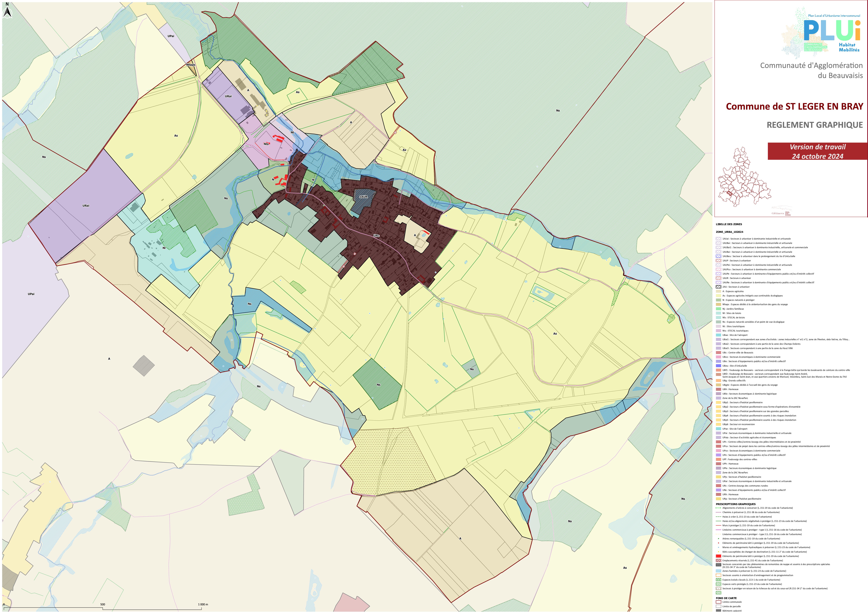Click the 'FOND DE CARTE' heading
Viewport: 868px width, 614px height.
(726, 598)
